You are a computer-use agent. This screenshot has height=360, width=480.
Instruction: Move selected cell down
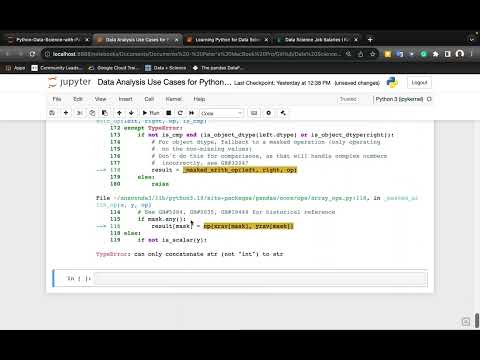(x=131, y=113)
